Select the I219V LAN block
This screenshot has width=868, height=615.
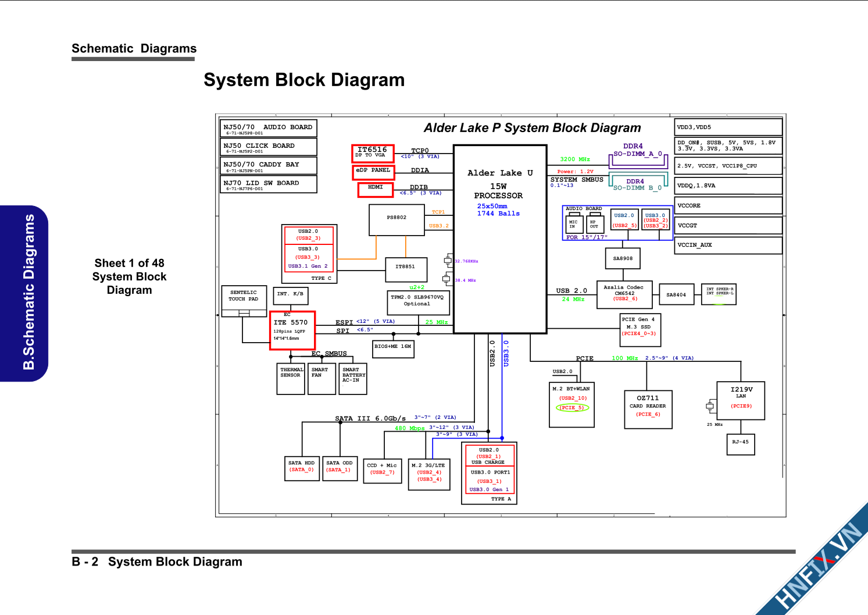click(x=741, y=400)
